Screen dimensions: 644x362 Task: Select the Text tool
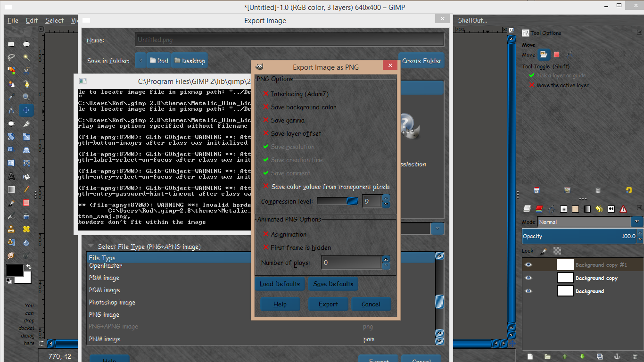pos(11,177)
